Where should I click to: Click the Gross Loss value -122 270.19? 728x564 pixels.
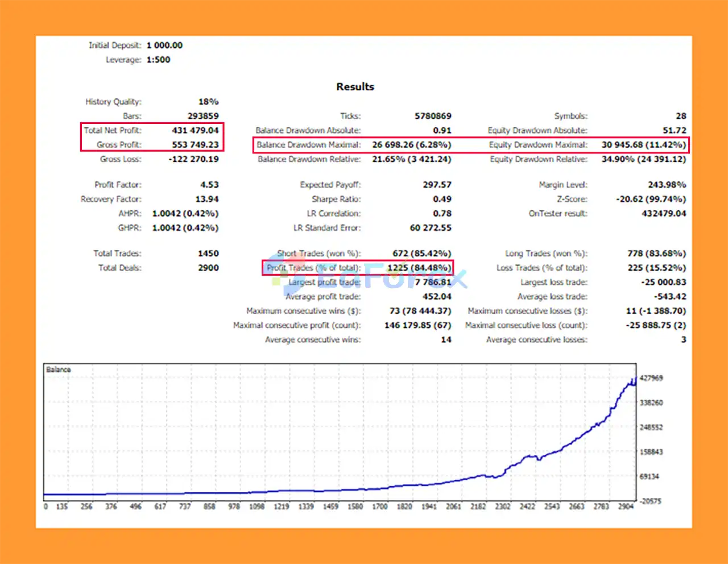(193, 159)
